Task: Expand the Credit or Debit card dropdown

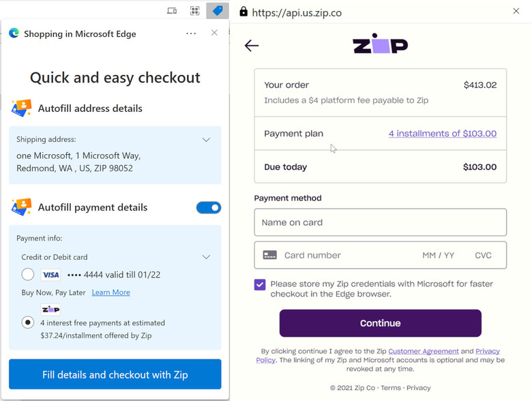Action: pyautogui.click(x=206, y=257)
